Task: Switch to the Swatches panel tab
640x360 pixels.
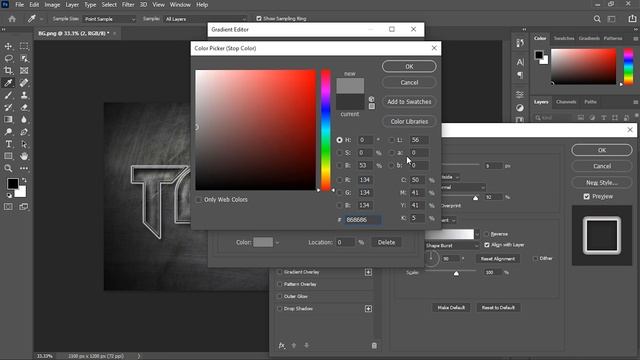Action: coord(564,38)
